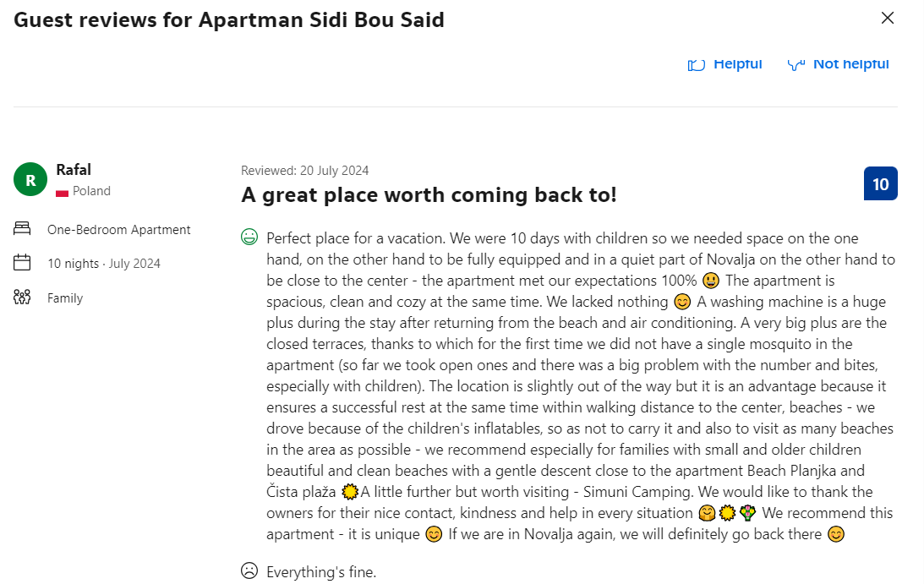Close the guest reviews dialog
Viewport: 924px width, 584px height.
click(888, 18)
